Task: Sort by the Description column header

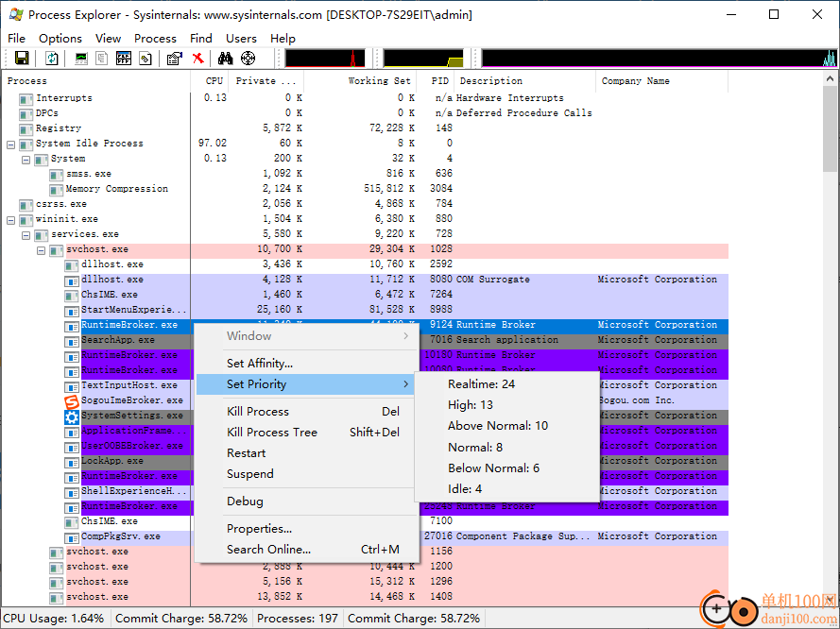Action: click(x=525, y=81)
